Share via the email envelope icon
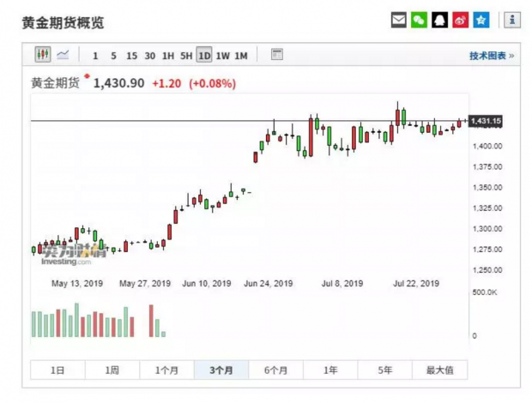 point(399,20)
